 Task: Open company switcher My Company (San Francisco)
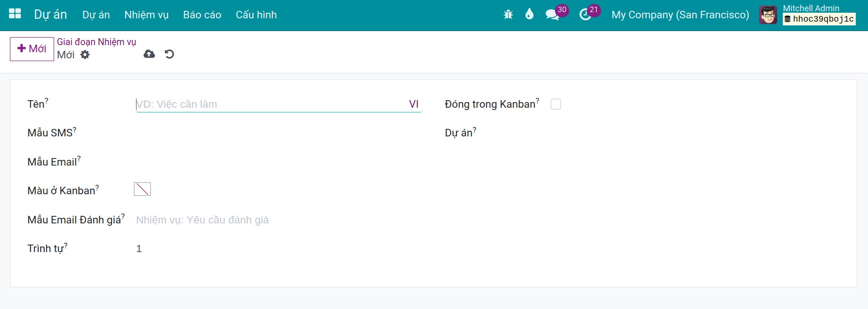coord(680,15)
